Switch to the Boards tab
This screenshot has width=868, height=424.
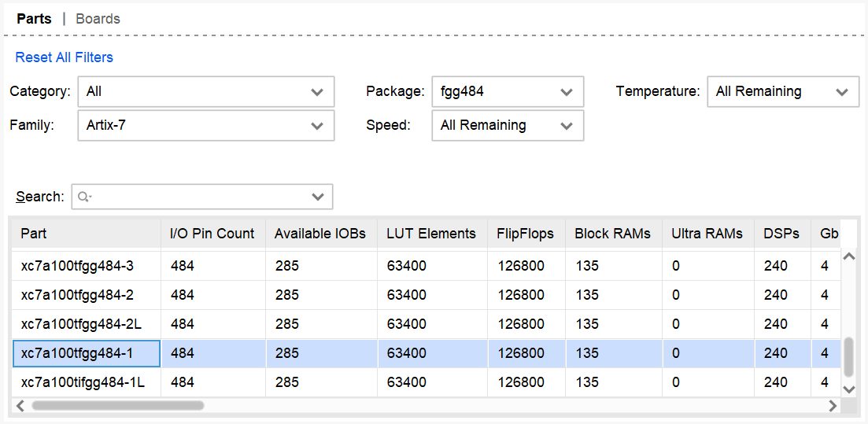[x=98, y=19]
